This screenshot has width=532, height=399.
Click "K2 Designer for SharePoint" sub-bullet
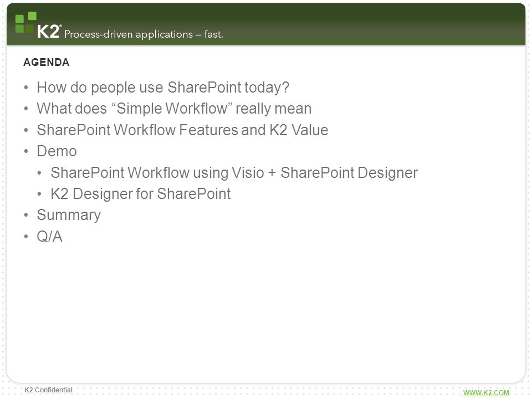[140, 194]
